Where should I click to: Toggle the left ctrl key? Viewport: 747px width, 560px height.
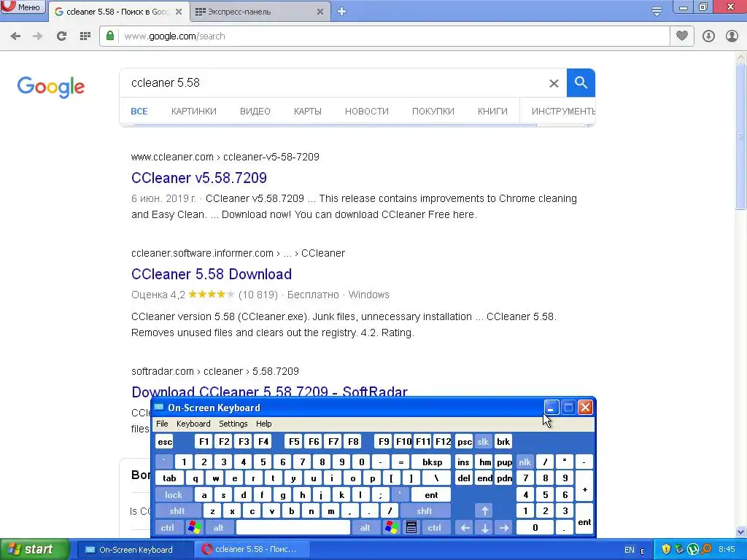[x=167, y=528]
